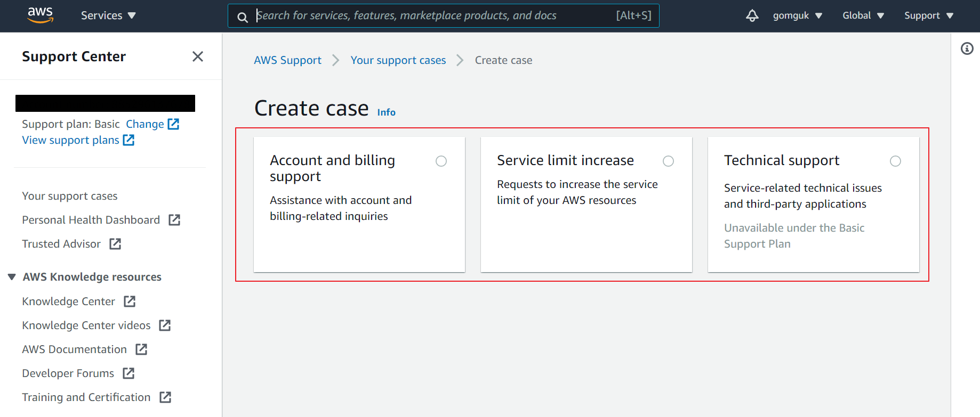Viewport: 980px width, 417px height.
Task: Close the Support Center side panel
Action: point(198,56)
